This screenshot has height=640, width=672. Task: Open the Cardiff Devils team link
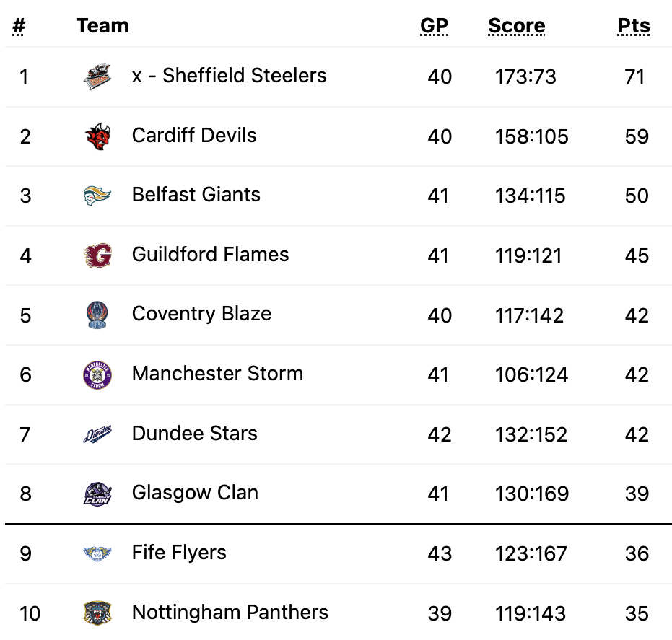(x=194, y=136)
